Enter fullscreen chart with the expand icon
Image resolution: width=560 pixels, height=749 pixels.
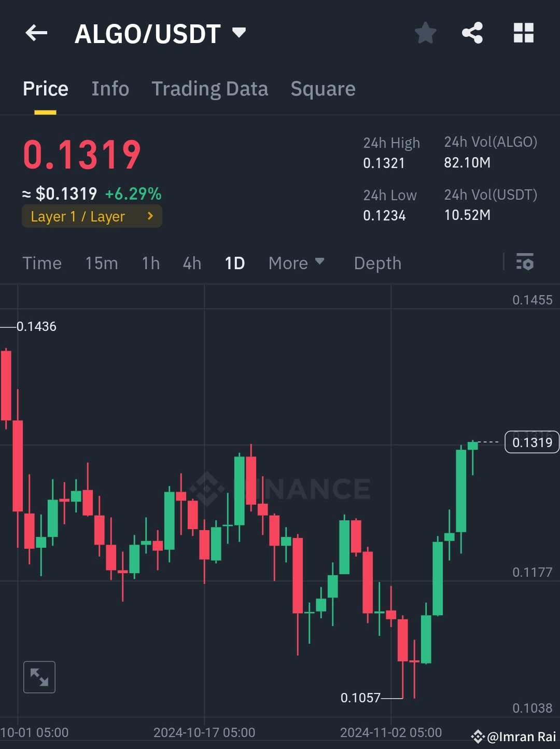click(39, 676)
